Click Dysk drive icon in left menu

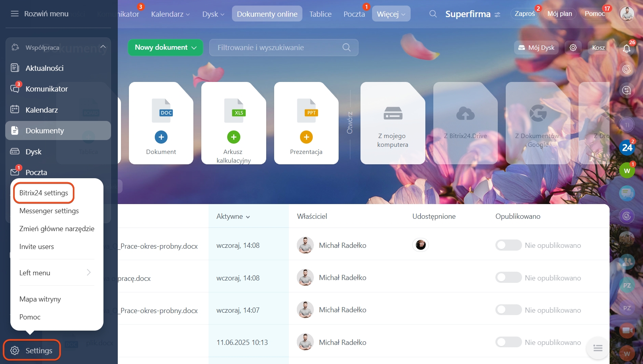pos(15,152)
